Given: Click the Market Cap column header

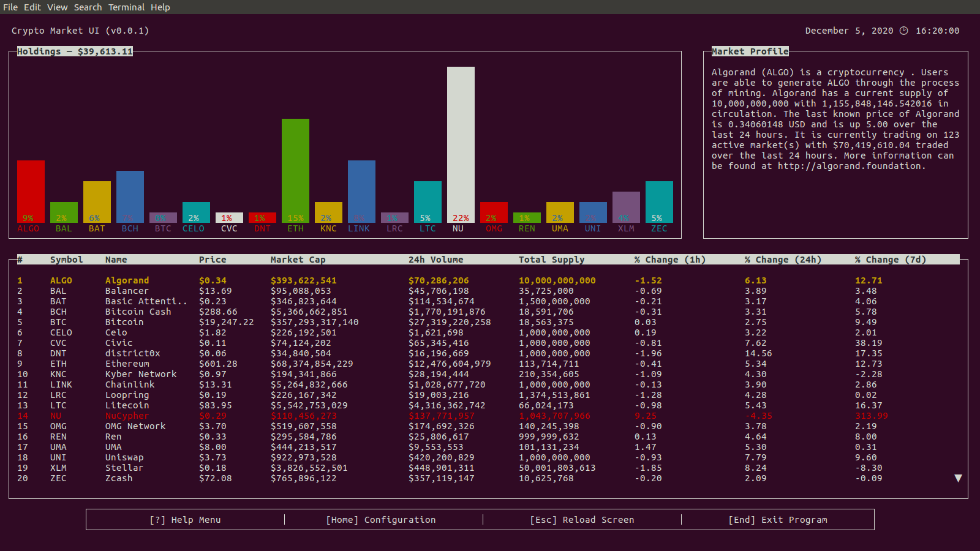Looking at the screenshot, I should 298,260.
